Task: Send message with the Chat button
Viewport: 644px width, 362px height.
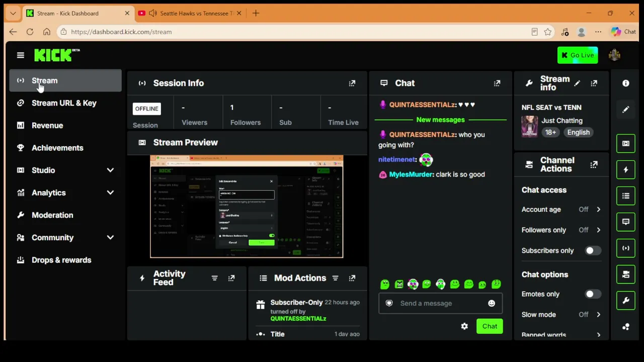Action: (490, 326)
